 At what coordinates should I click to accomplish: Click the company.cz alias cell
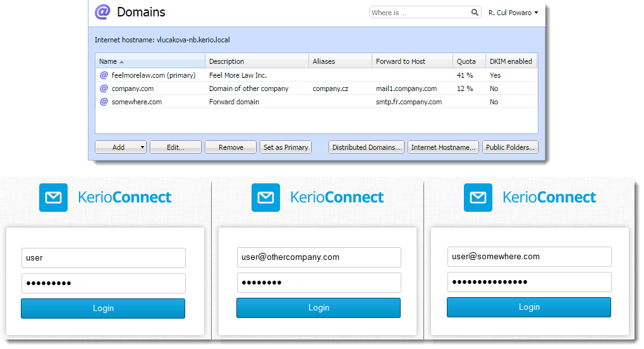pos(330,89)
